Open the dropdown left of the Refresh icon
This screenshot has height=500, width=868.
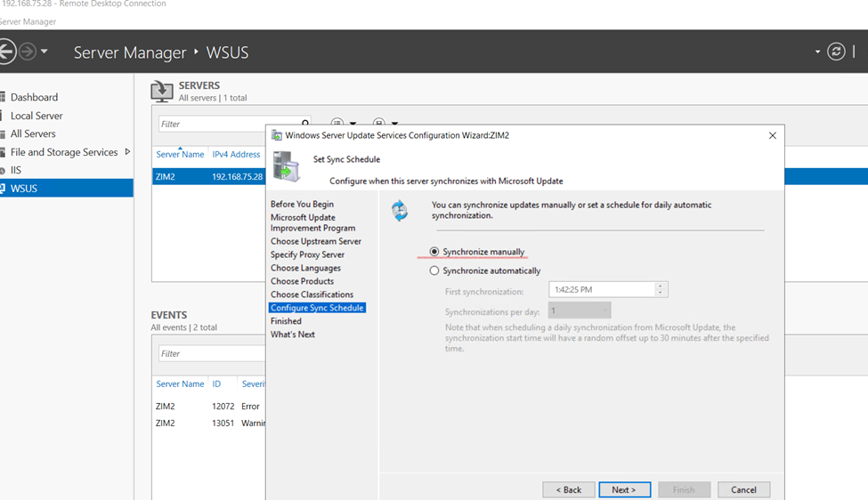(x=817, y=52)
